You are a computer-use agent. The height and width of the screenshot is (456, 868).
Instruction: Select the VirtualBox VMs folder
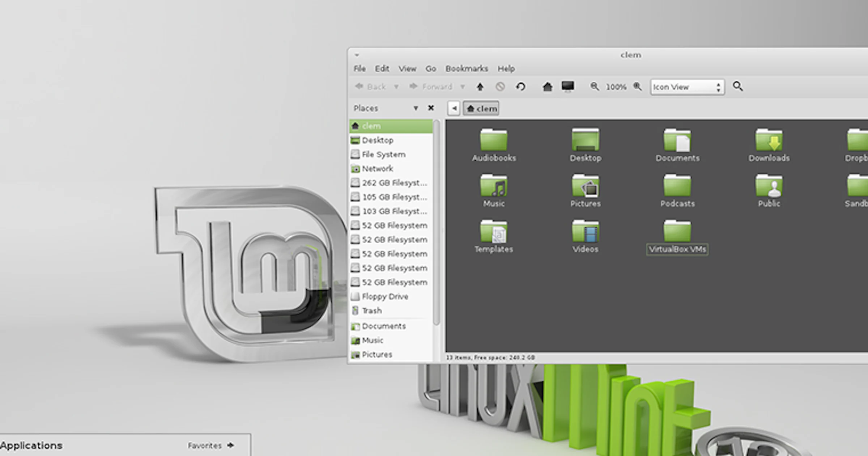click(677, 237)
